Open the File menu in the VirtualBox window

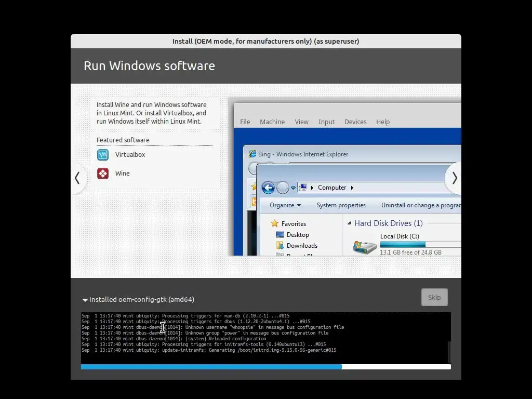pos(245,122)
